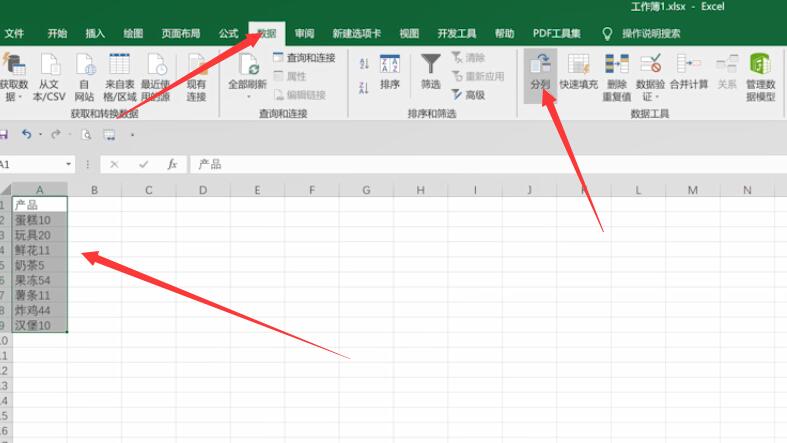
Task: Click cell containing 玩具20
Action: click(40, 235)
